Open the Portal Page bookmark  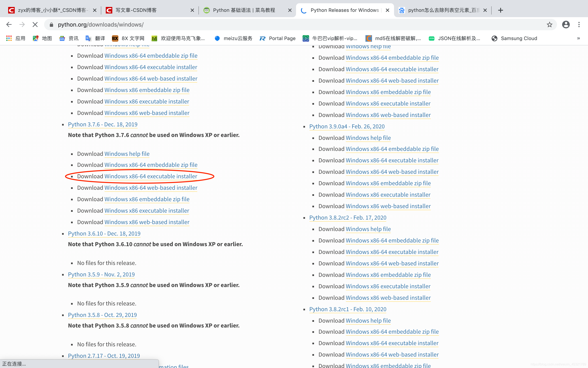click(277, 38)
